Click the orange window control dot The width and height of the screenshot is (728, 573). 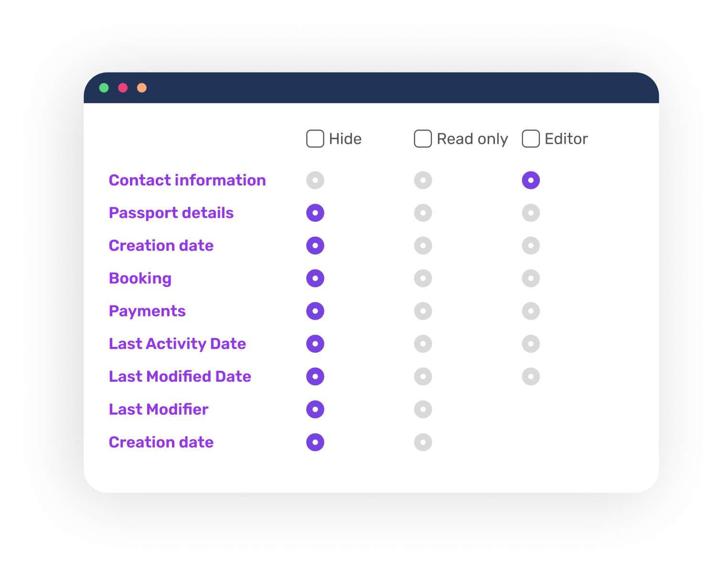coord(142,87)
